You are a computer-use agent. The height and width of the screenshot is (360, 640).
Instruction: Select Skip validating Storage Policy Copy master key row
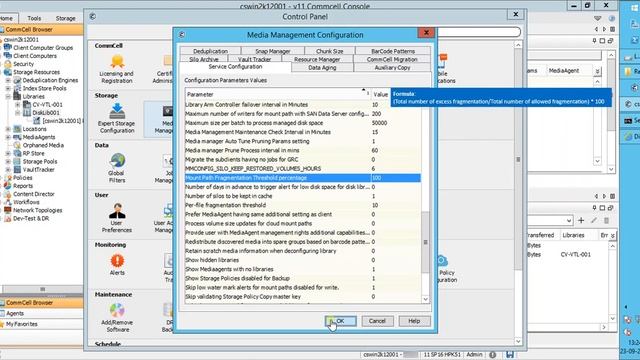tap(302, 297)
